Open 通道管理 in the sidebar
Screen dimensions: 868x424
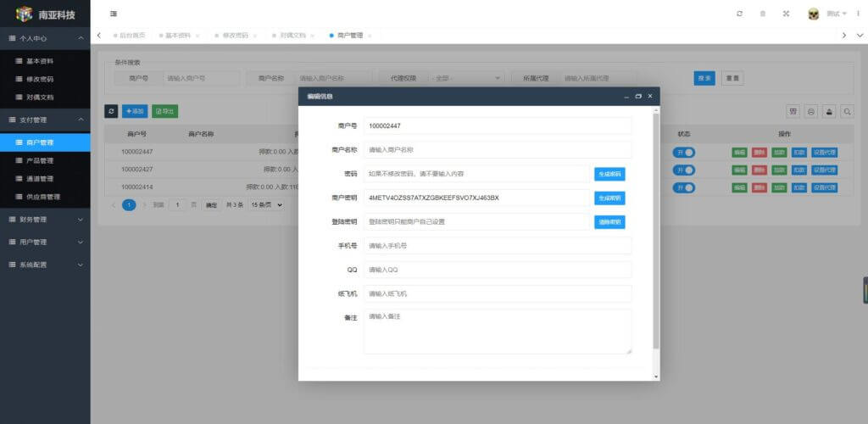(45, 179)
